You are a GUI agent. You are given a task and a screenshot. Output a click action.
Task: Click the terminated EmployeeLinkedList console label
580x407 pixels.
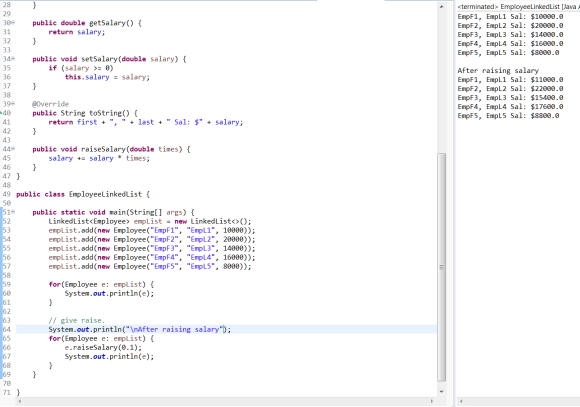coord(519,7)
